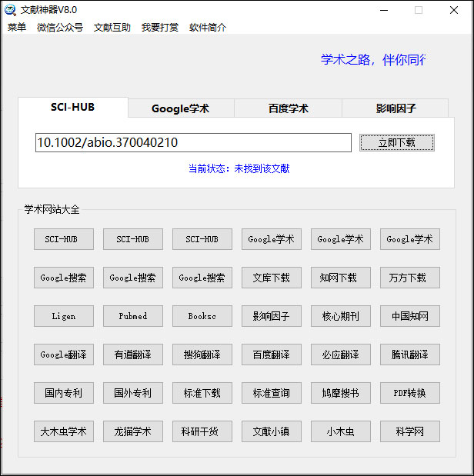Open the 搜狗翻译 button
Viewport: 474px width, 476px height.
[x=202, y=355]
